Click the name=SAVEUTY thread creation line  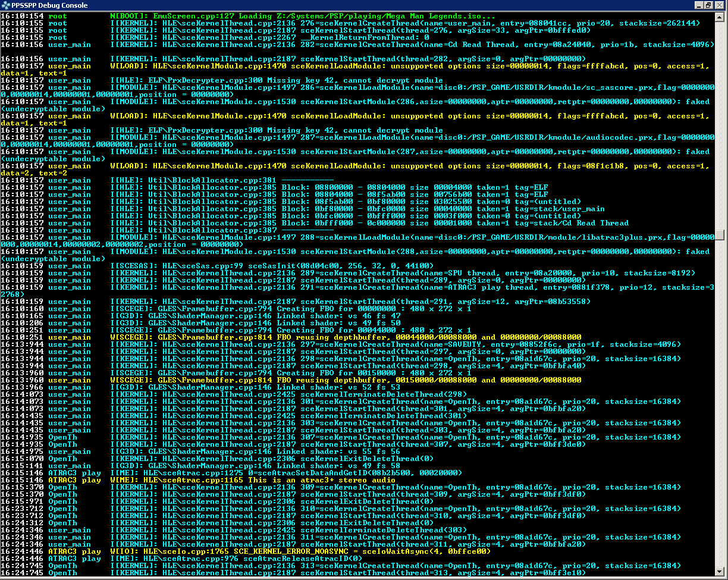pyautogui.click(x=357, y=344)
